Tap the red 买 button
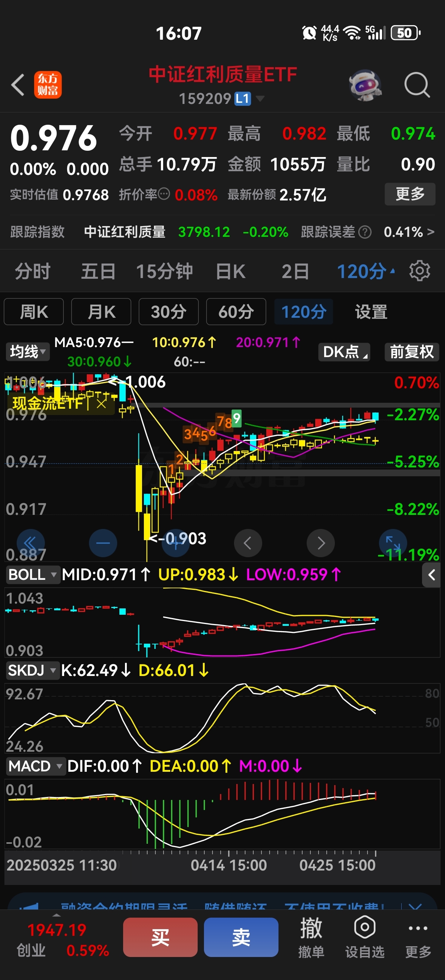This screenshot has width=445, height=980. 160,937
